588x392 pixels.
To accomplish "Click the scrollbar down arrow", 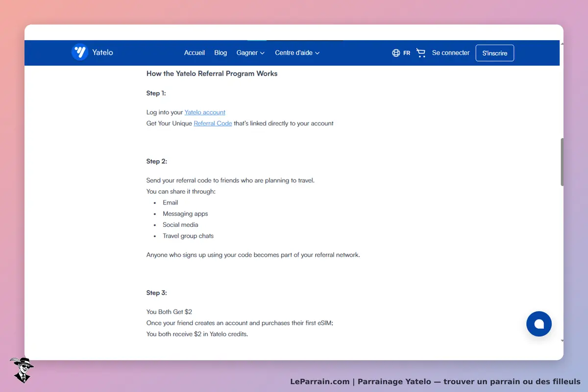I will point(562,340).
